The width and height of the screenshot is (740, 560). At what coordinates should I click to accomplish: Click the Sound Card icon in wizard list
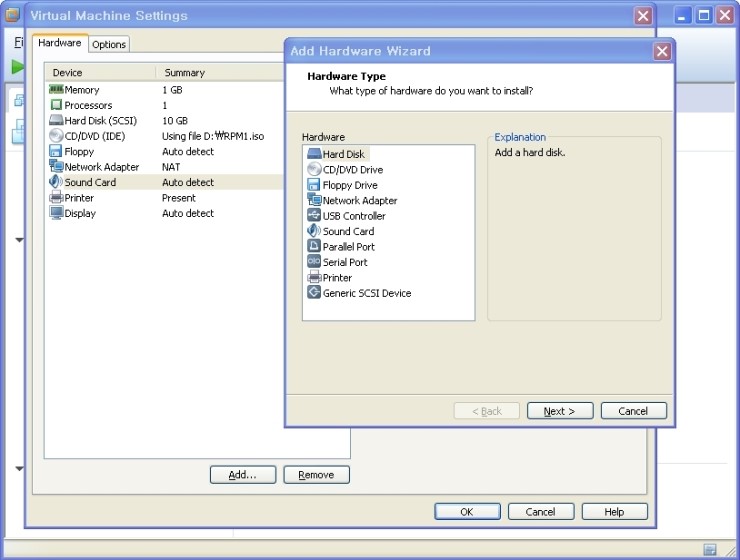[314, 231]
